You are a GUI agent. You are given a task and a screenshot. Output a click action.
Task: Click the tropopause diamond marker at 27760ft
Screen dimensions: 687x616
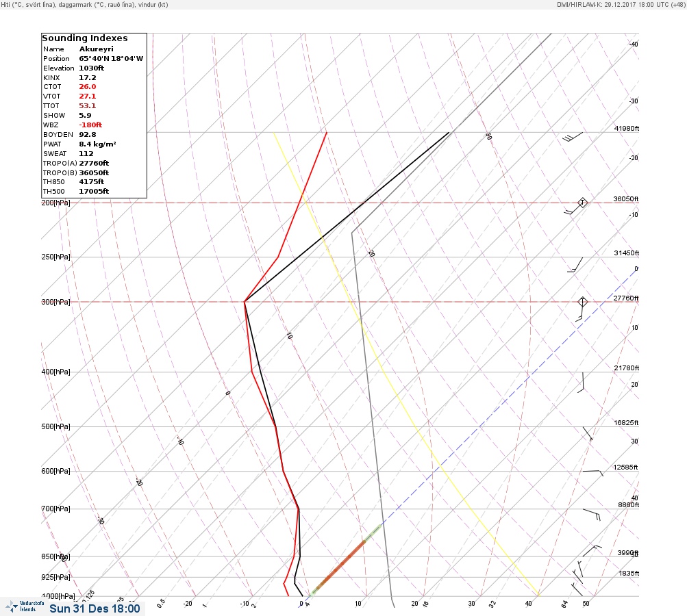click(x=582, y=302)
